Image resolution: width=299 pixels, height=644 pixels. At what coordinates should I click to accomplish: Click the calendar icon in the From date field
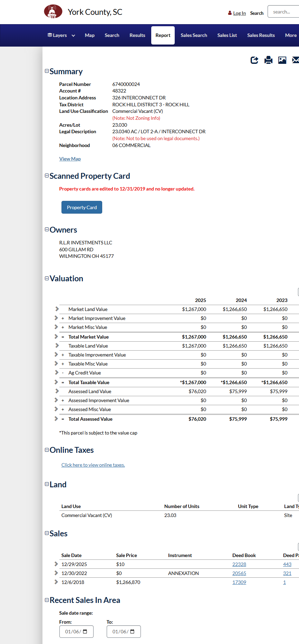(x=85, y=632)
